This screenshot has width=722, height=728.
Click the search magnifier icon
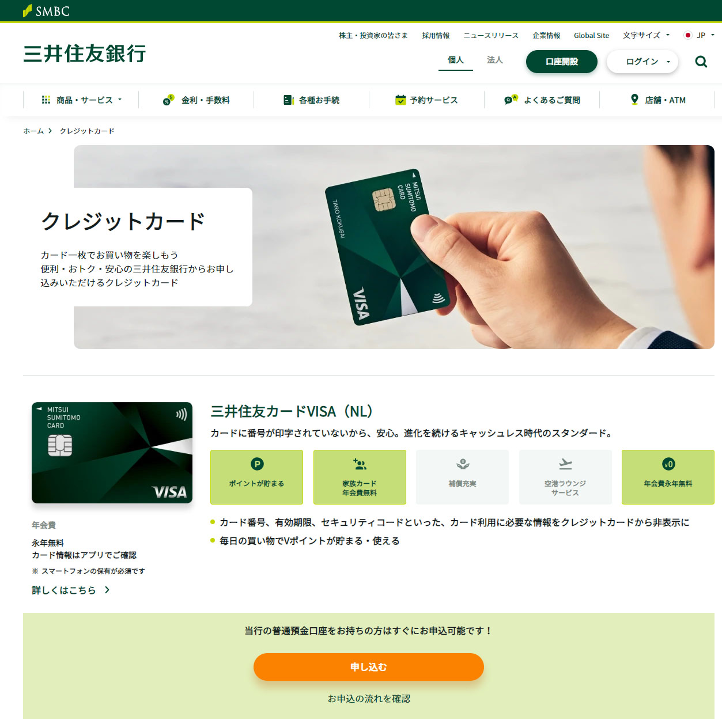(x=701, y=62)
